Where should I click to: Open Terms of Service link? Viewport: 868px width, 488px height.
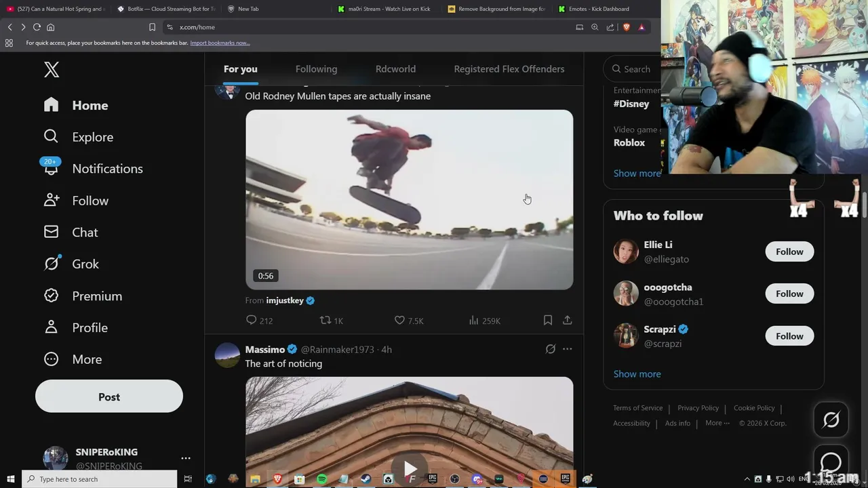(637, 408)
